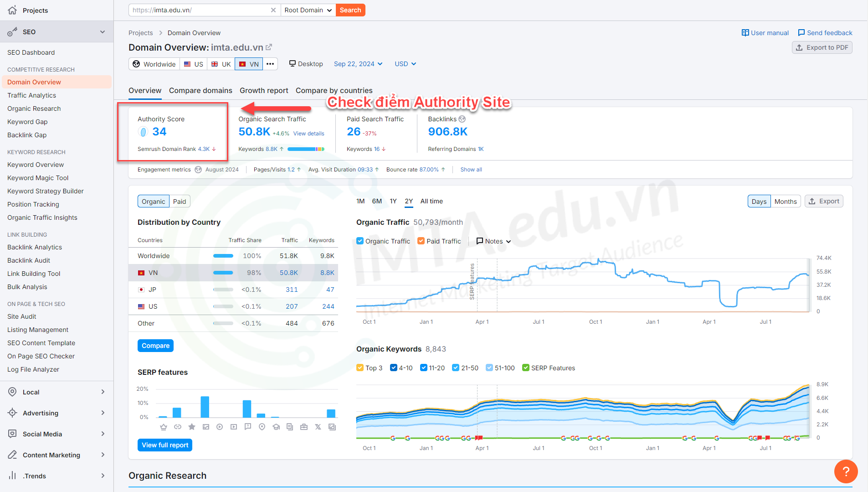Click the star reviews SERP feature icon

[192, 427]
